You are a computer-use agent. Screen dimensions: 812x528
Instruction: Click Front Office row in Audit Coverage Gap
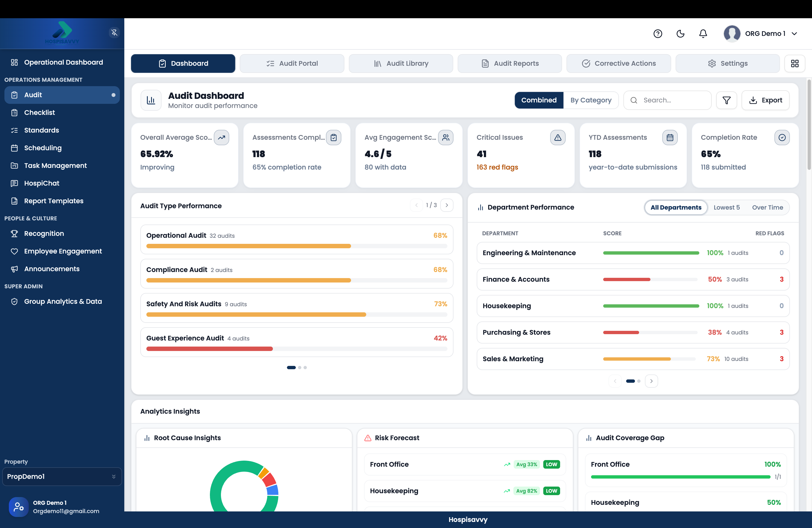coord(686,470)
